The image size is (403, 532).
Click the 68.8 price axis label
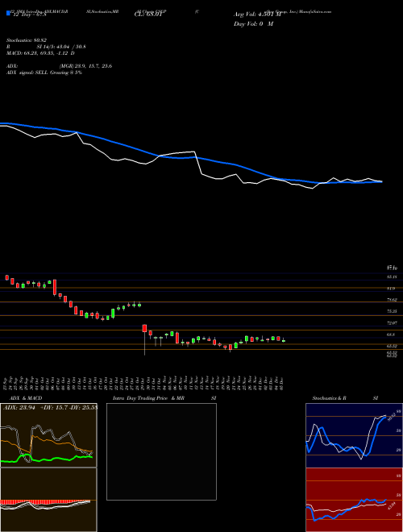[391, 335]
